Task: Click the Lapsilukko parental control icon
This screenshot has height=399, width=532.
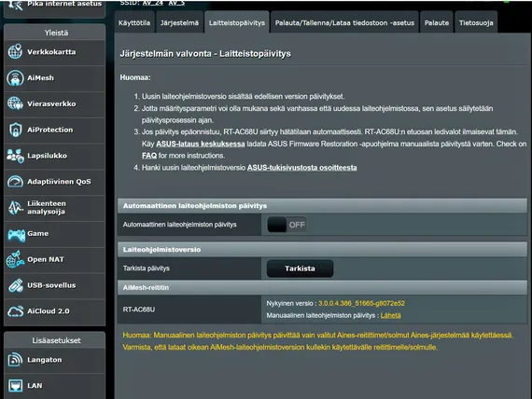Action: (15, 156)
